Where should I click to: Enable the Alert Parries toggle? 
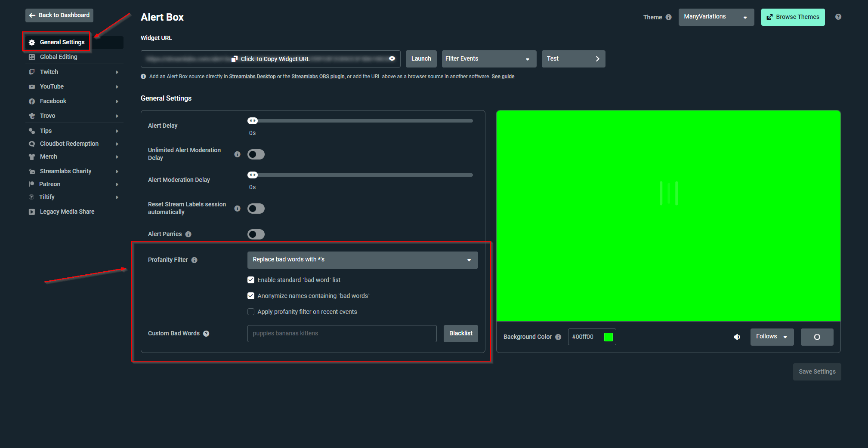[x=256, y=234]
